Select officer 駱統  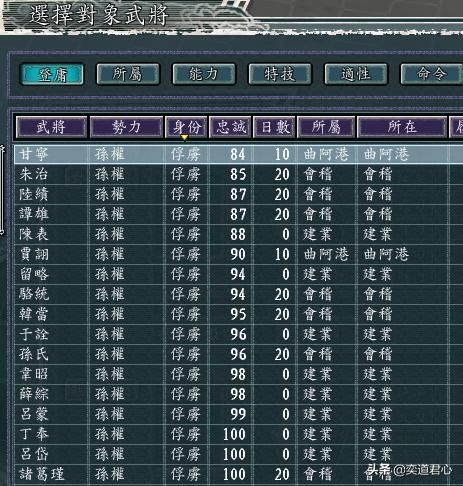(x=33, y=294)
